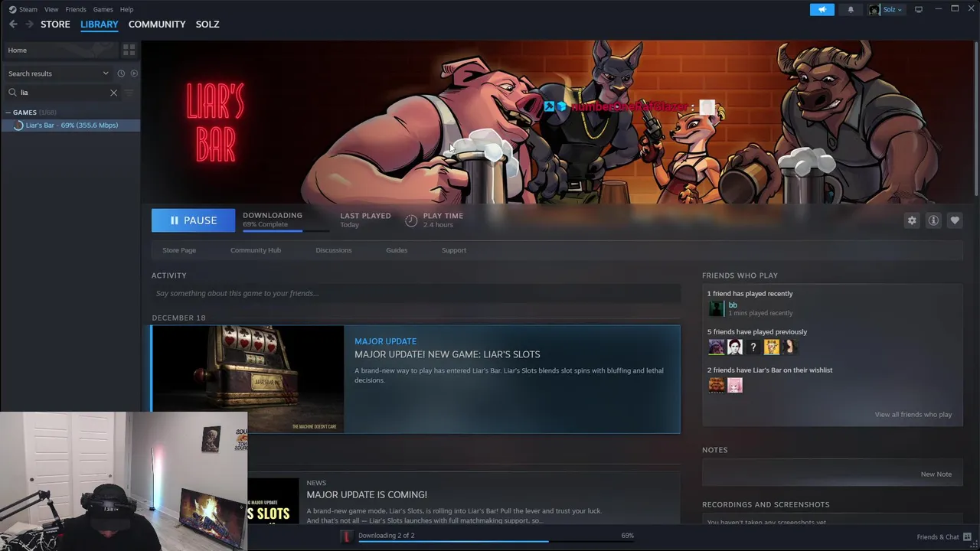Click the Home button in sidebar
Viewport: 980px width, 551px height.
60,50
